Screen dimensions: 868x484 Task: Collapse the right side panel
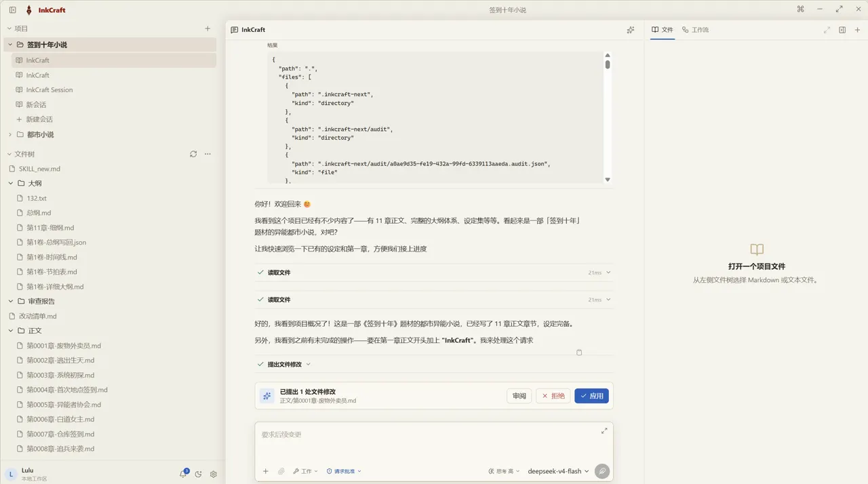click(842, 30)
